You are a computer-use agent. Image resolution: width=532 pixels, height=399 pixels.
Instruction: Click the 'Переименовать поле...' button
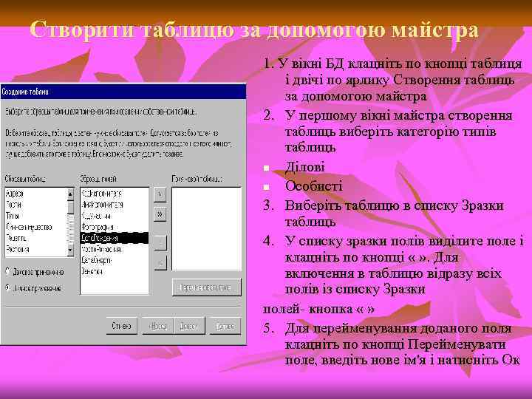point(207,287)
